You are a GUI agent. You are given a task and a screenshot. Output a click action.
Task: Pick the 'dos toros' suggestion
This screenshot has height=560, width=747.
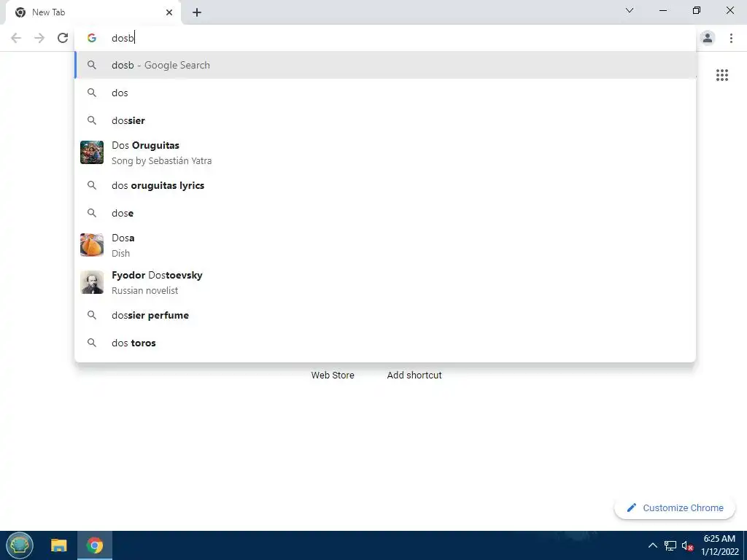point(385,343)
